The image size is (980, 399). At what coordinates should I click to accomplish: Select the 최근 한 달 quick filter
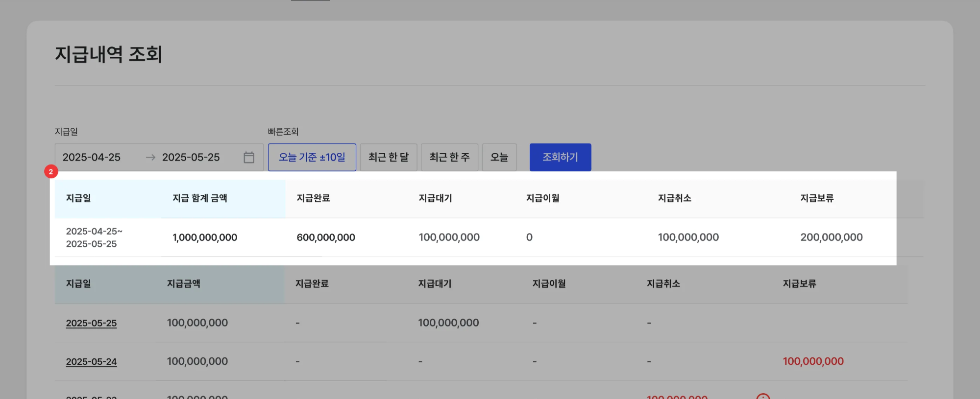(389, 157)
